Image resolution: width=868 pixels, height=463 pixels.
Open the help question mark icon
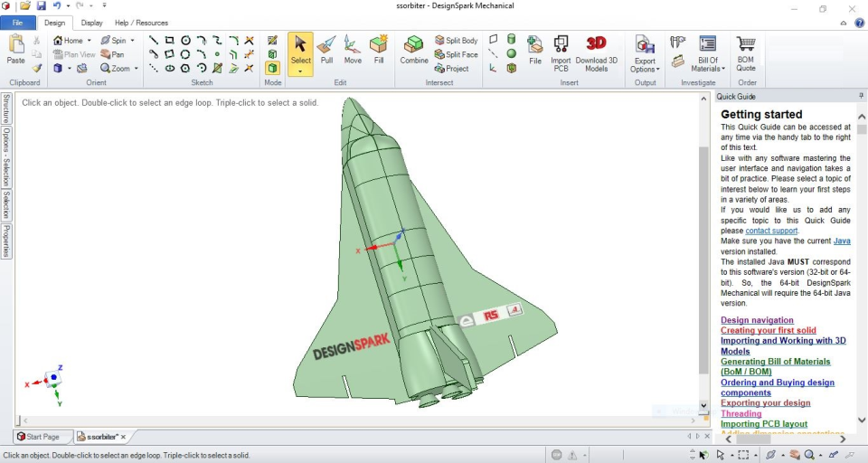click(859, 23)
